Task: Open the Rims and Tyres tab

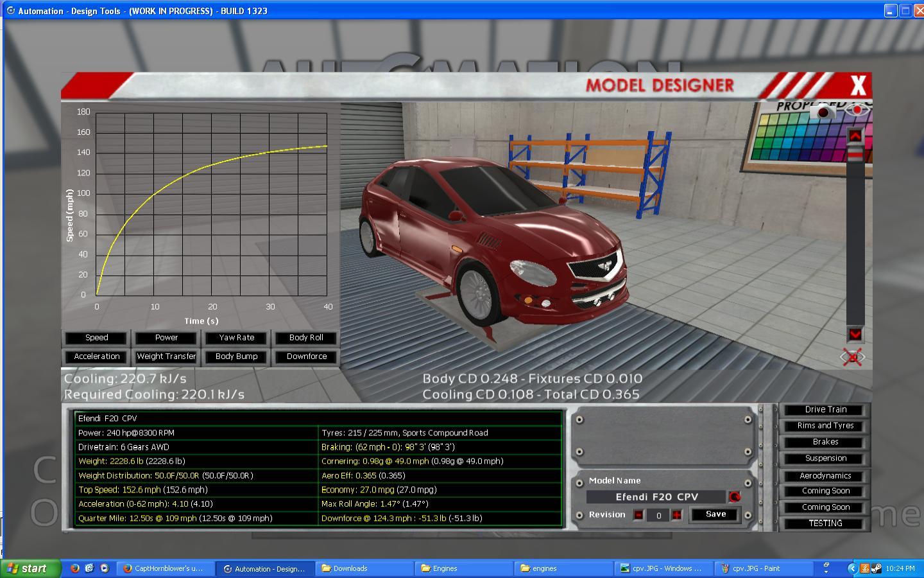Action: click(825, 426)
